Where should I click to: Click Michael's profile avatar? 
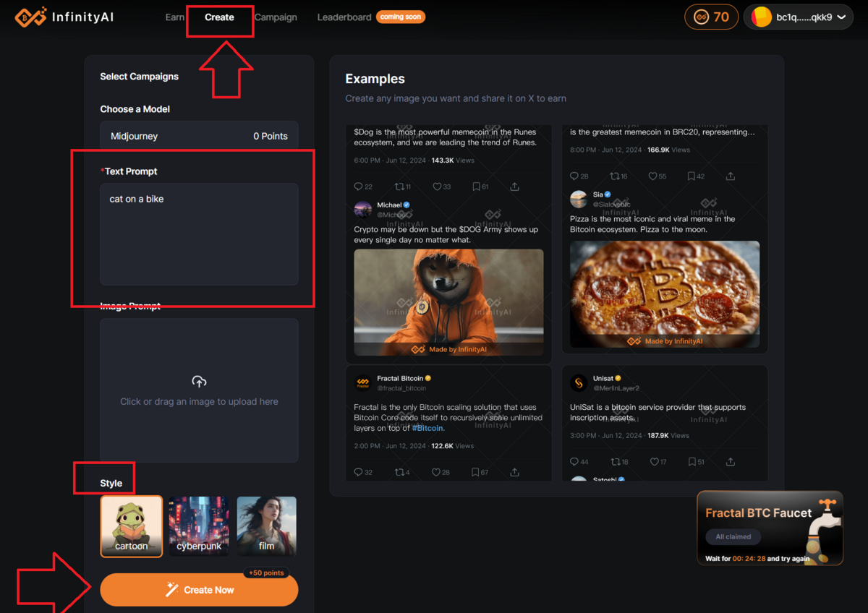tap(362, 210)
